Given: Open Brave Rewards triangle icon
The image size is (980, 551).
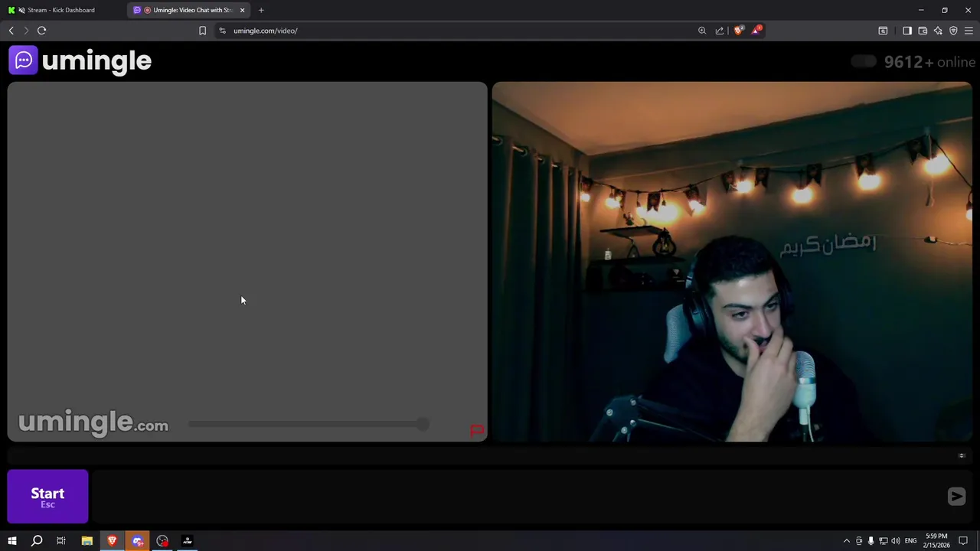Looking at the screenshot, I should click(756, 31).
